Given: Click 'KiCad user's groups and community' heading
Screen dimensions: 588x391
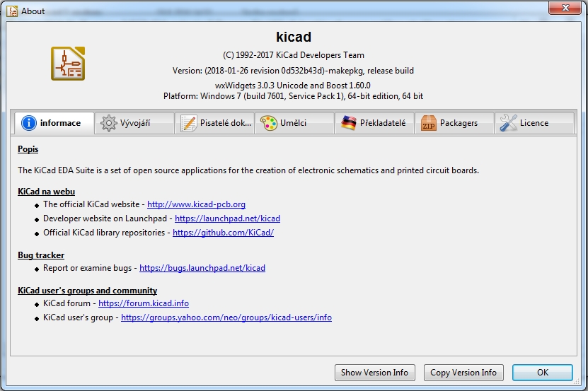Looking at the screenshot, I should coord(87,291).
